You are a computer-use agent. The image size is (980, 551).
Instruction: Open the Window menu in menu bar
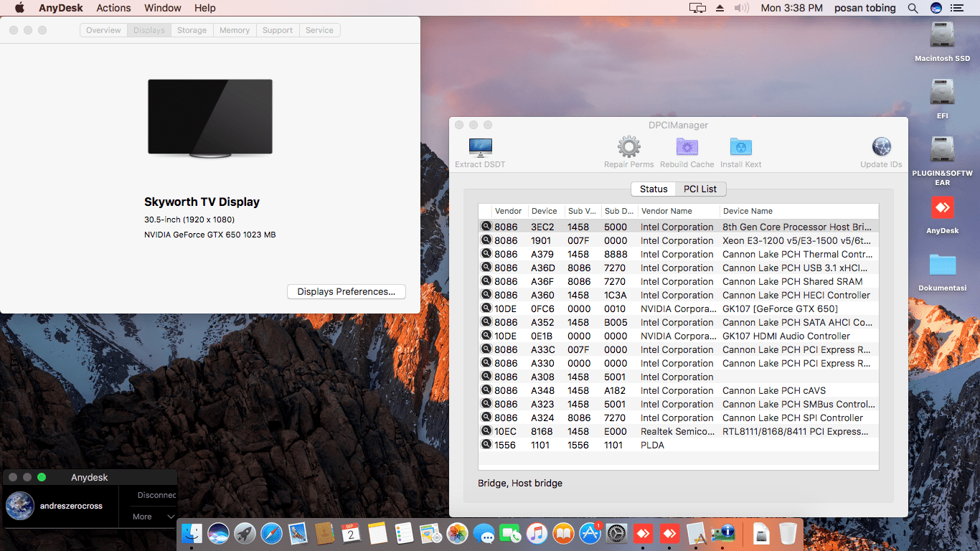[162, 8]
